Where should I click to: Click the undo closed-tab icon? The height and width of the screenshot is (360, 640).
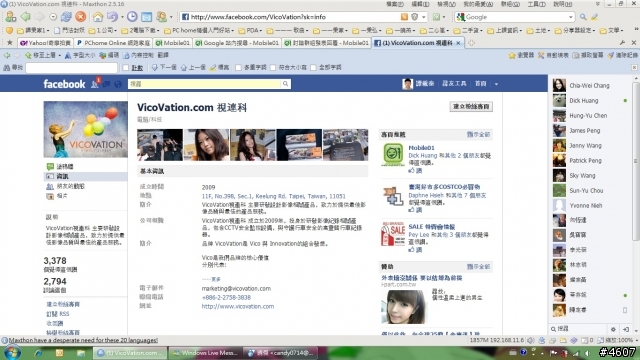point(111,17)
